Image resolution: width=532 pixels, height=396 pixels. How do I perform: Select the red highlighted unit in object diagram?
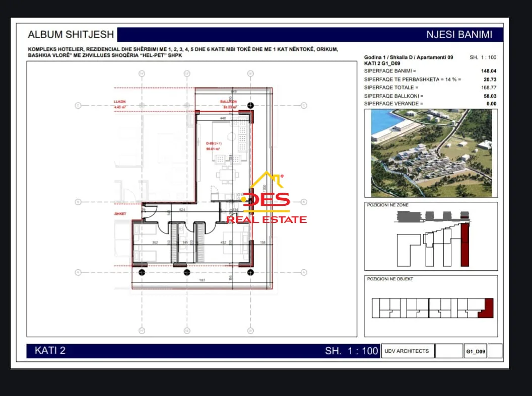click(488, 309)
